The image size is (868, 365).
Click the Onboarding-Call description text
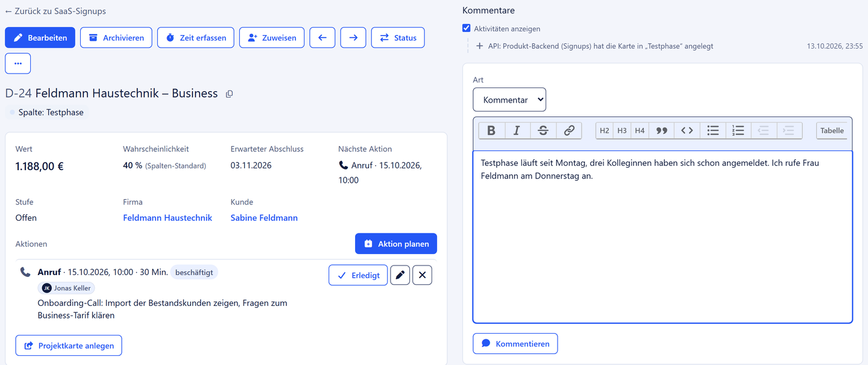162,309
